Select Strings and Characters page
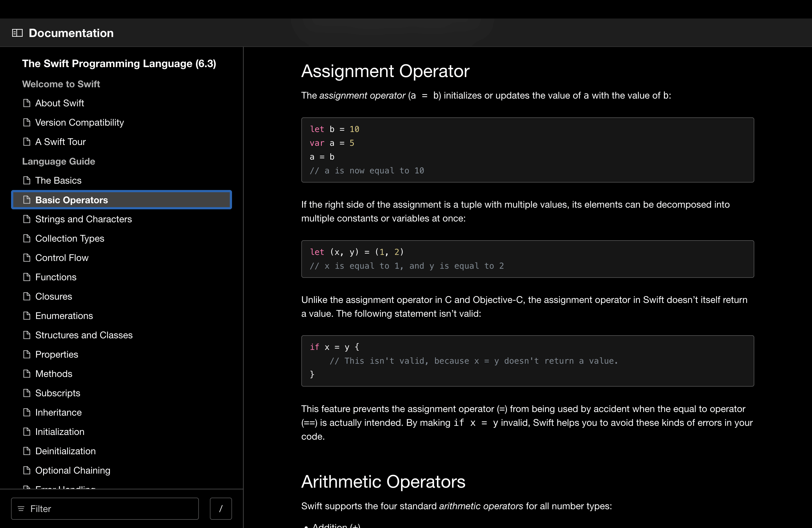 (83, 219)
